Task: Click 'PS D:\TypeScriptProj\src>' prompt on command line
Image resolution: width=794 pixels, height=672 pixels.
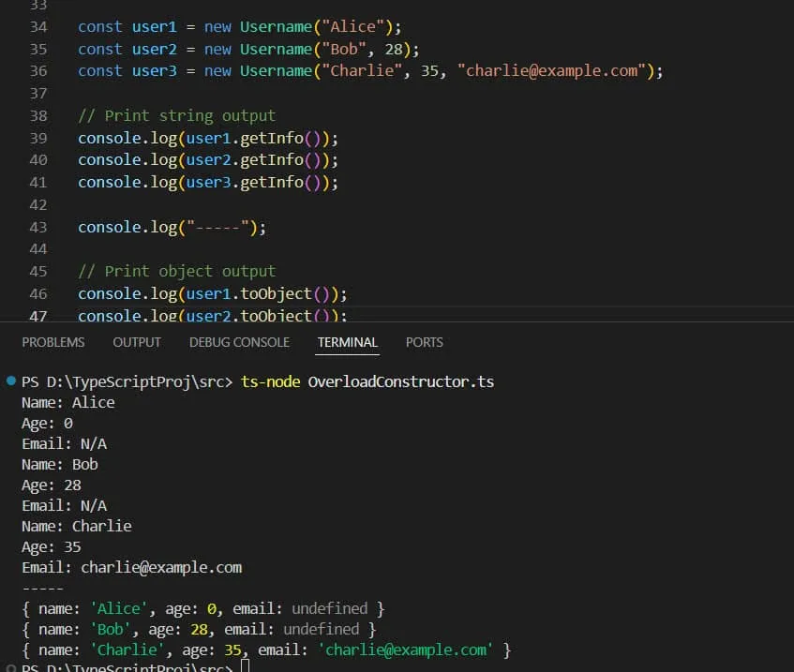Action: pyautogui.click(x=127, y=381)
